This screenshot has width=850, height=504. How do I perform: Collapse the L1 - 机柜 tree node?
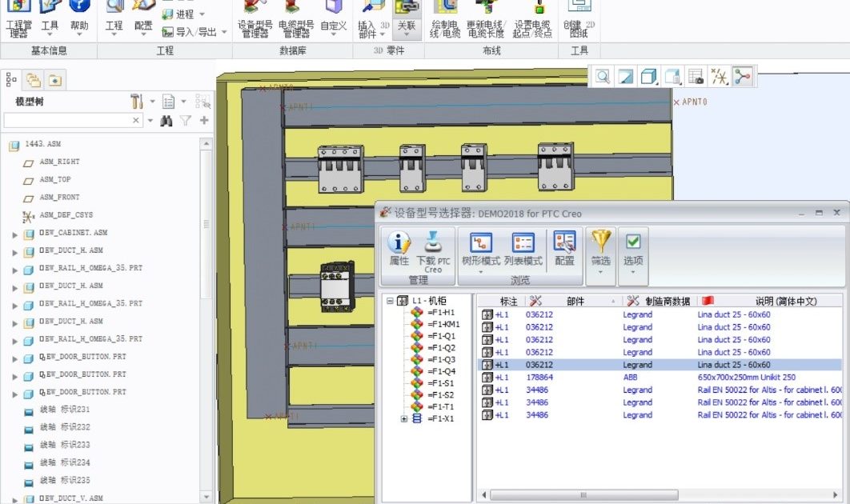click(x=390, y=301)
